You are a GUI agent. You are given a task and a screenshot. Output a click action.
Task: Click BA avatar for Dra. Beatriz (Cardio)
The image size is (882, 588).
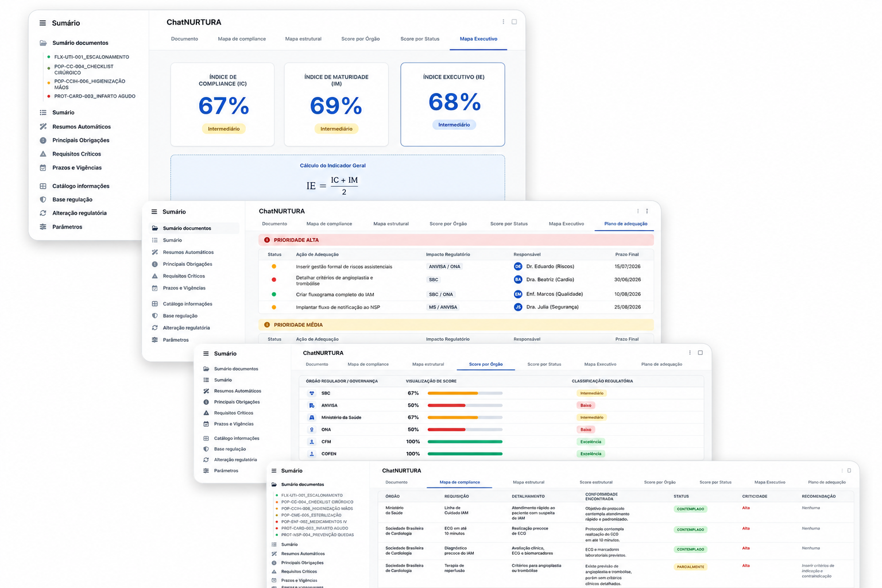pyautogui.click(x=518, y=280)
